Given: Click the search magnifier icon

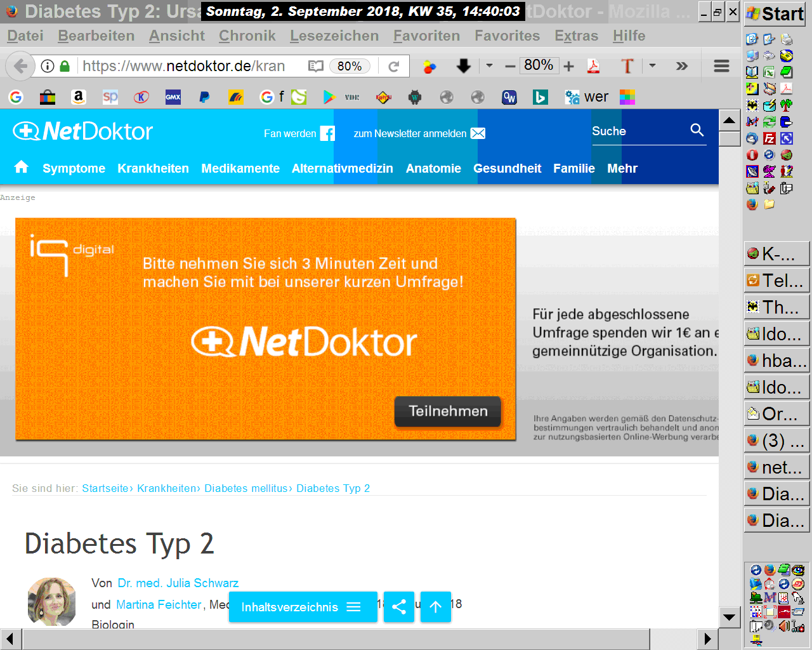Looking at the screenshot, I should (x=697, y=130).
